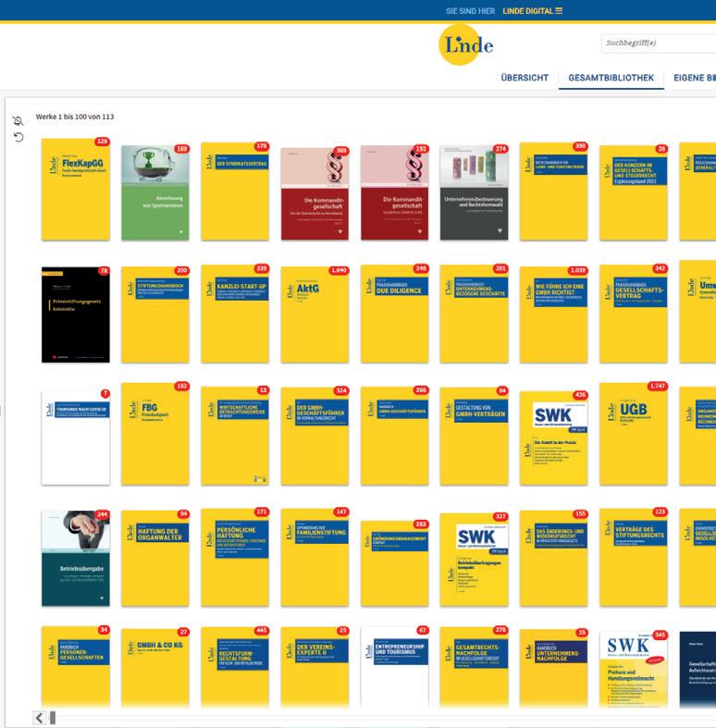Image resolution: width=716 pixels, height=728 pixels.
Task: Click the Linde logo
Action: pyautogui.click(x=466, y=44)
